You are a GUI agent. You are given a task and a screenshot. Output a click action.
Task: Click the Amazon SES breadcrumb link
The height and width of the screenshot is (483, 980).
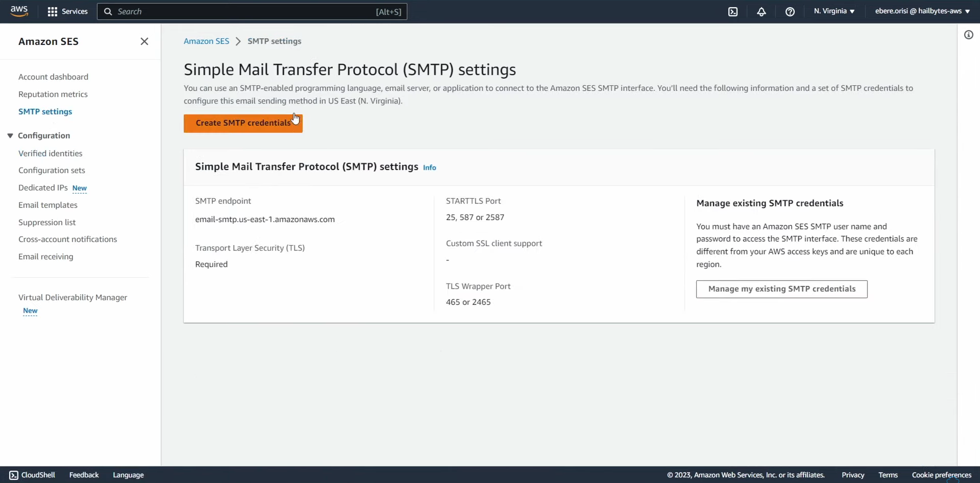click(206, 41)
